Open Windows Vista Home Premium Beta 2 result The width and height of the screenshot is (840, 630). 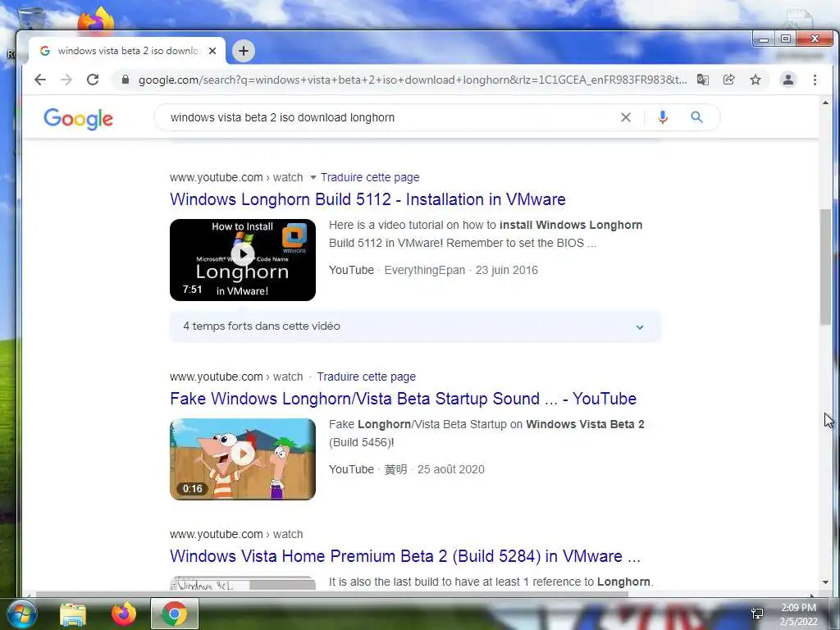pos(405,556)
